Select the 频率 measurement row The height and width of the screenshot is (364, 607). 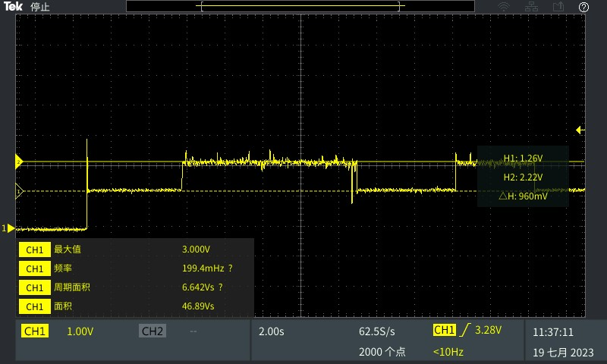click(134, 268)
